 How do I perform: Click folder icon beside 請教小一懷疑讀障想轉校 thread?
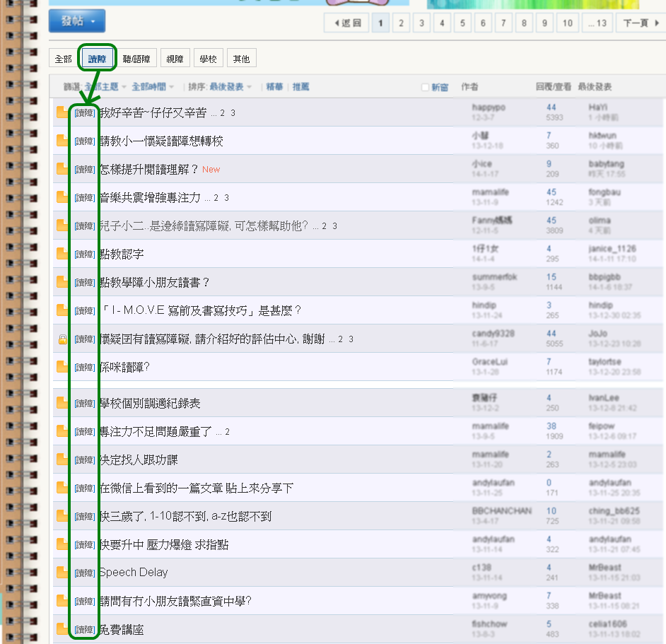(x=62, y=141)
